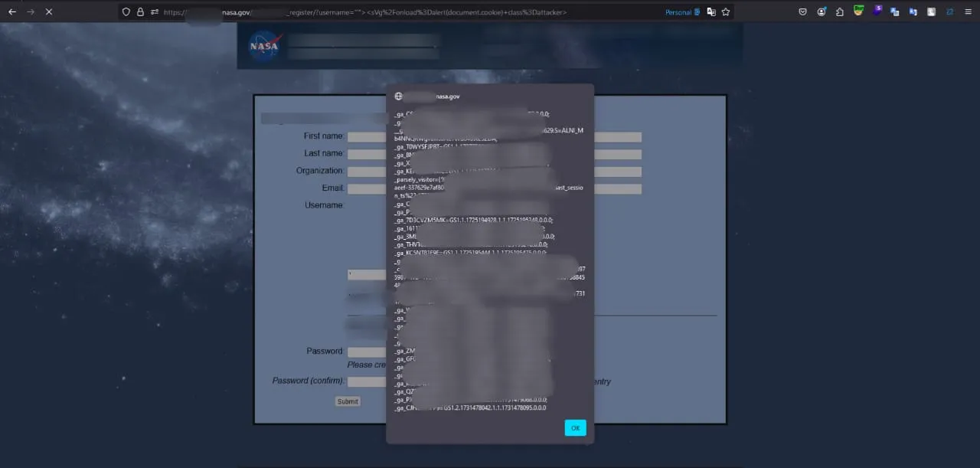
Task: Open the Firefox account icon
Action: [x=822, y=12]
